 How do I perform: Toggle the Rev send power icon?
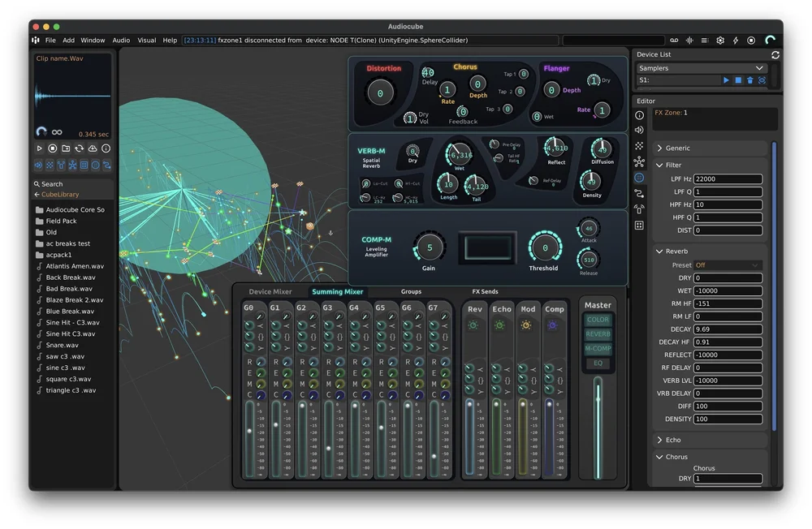[x=473, y=325]
